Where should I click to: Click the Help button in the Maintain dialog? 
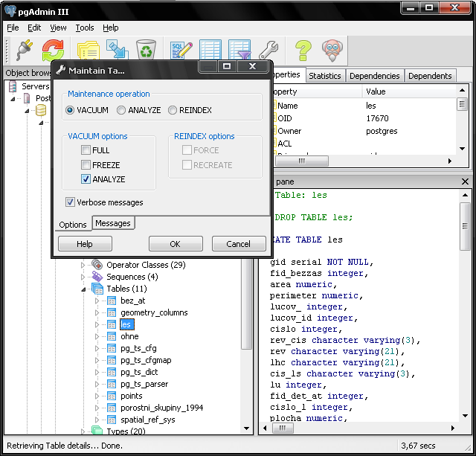click(x=85, y=244)
